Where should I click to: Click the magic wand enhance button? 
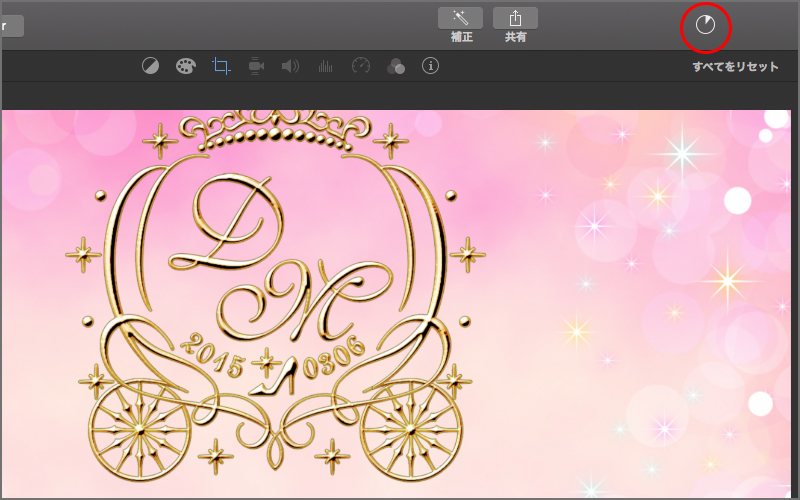460,18
